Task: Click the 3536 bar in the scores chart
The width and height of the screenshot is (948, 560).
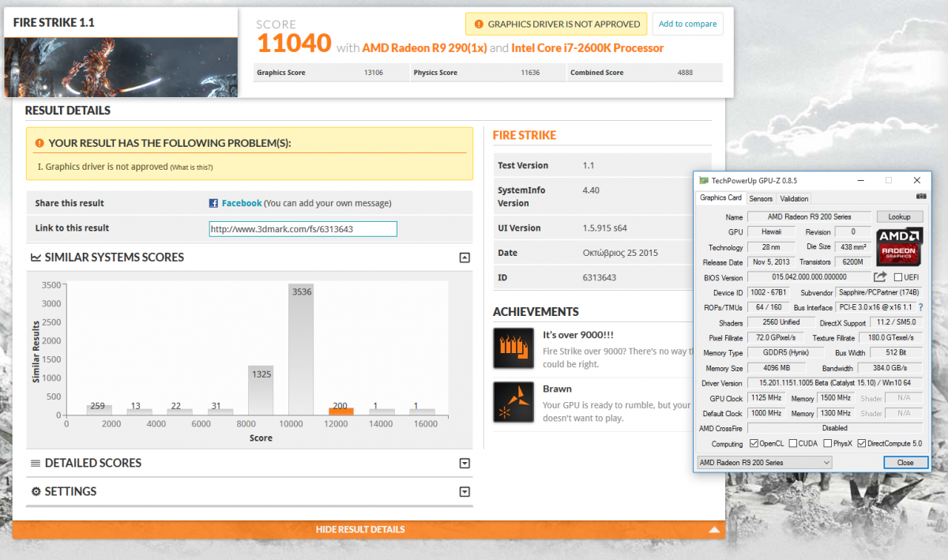Action: coord(301,349)
